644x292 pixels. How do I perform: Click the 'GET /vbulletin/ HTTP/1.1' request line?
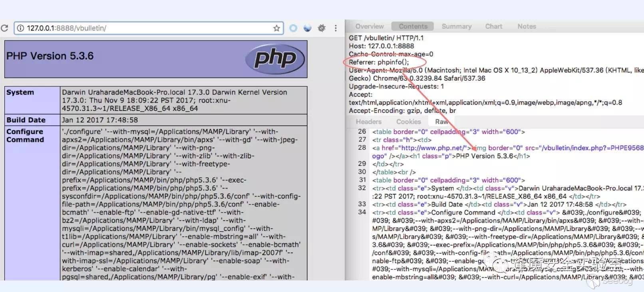point(386,38)
